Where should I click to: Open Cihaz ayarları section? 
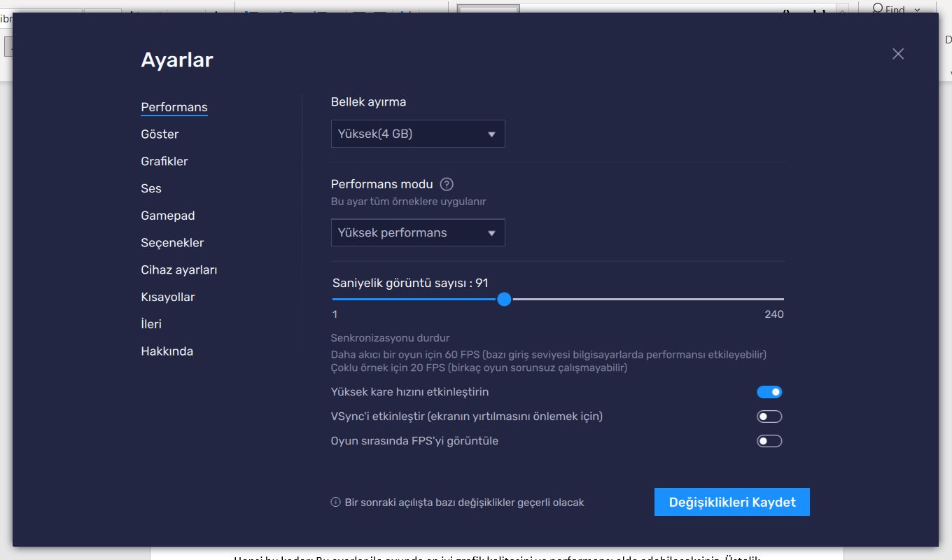[x=179, y=270]
